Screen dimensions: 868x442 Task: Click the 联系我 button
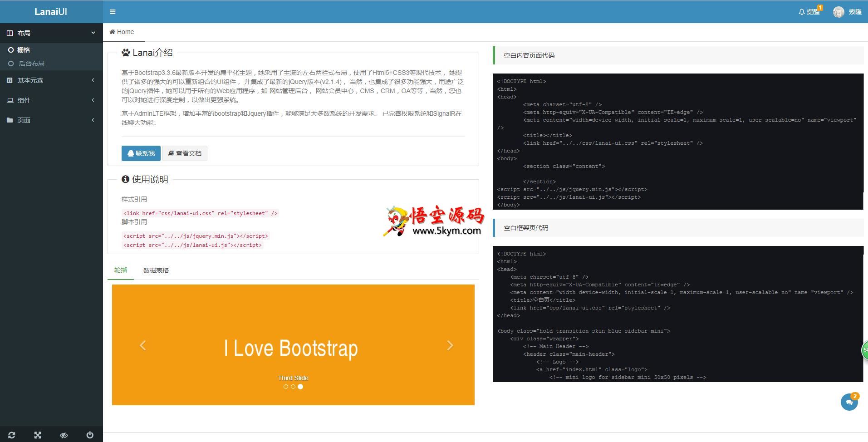[141, 153]
